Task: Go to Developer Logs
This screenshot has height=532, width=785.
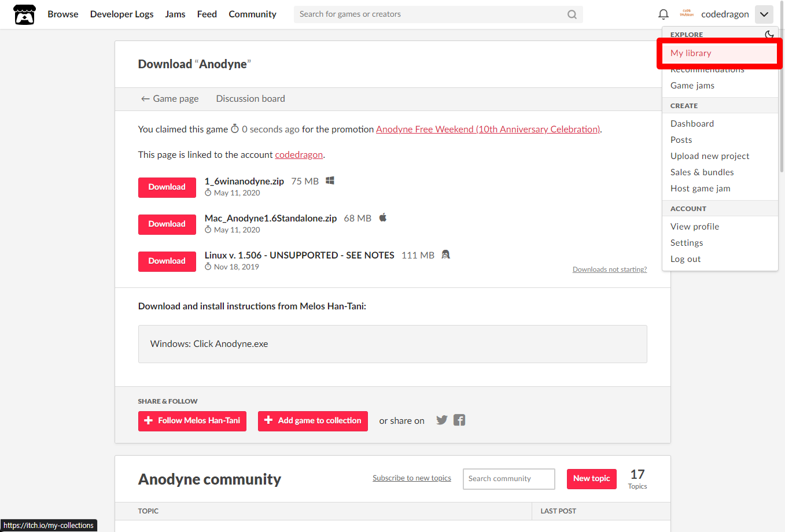Action: click(122, 14)
